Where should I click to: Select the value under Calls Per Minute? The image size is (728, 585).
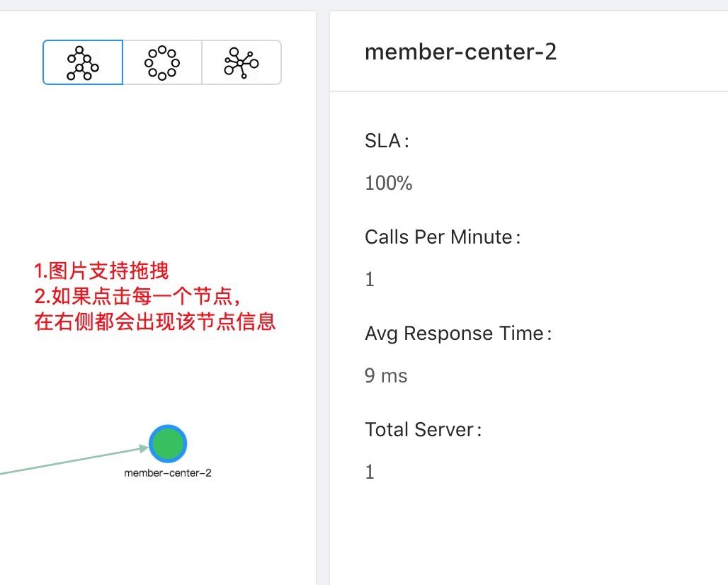click(370, 280)
